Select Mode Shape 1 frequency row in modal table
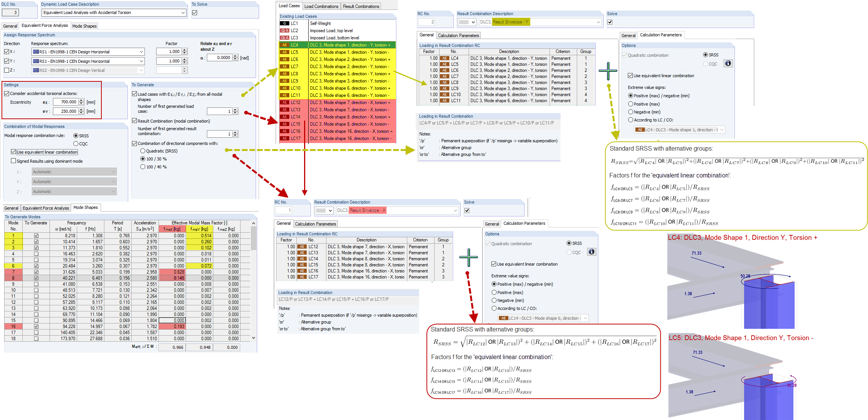The image size is (868, 420). click(111, 233)
